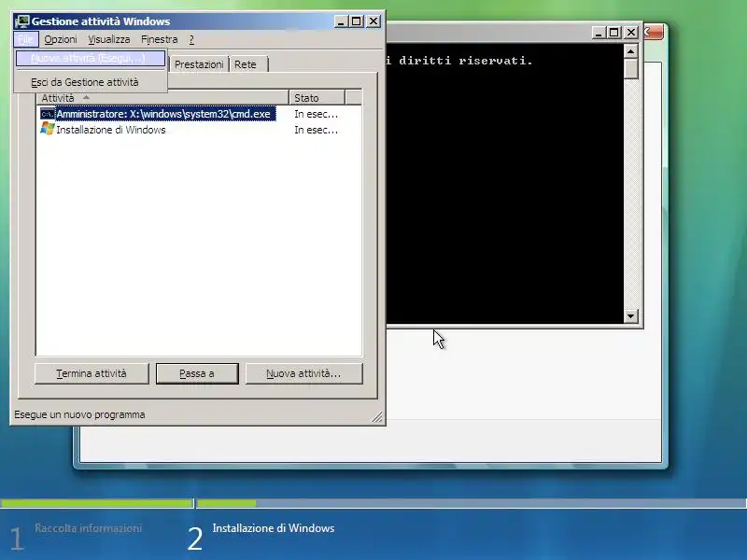Choose Nuova attività (Esegui...) menu entry
Viewport: 747px width, 560px height.
tap(91, 58)
